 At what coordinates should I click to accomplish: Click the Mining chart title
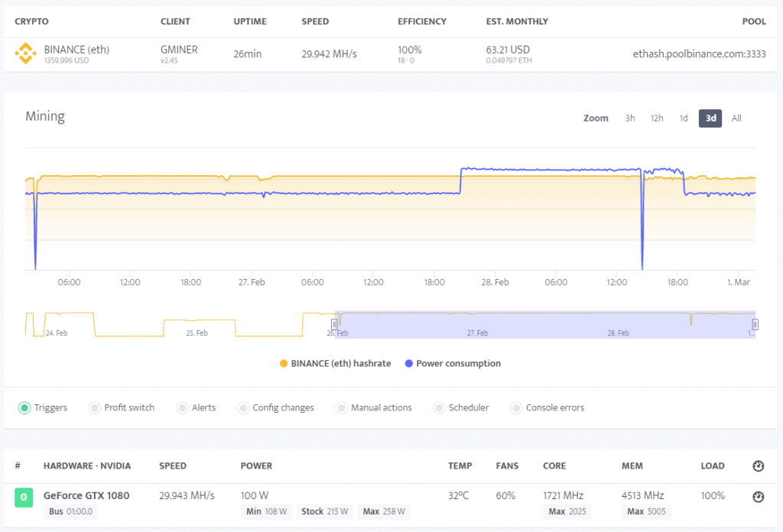(45, 116)
